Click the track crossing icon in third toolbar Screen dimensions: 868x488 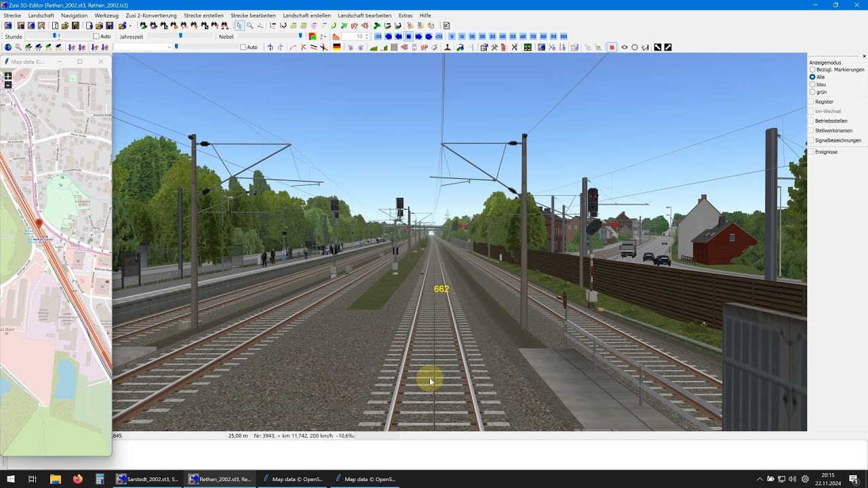pyautogui.click(x=323, y=47)
